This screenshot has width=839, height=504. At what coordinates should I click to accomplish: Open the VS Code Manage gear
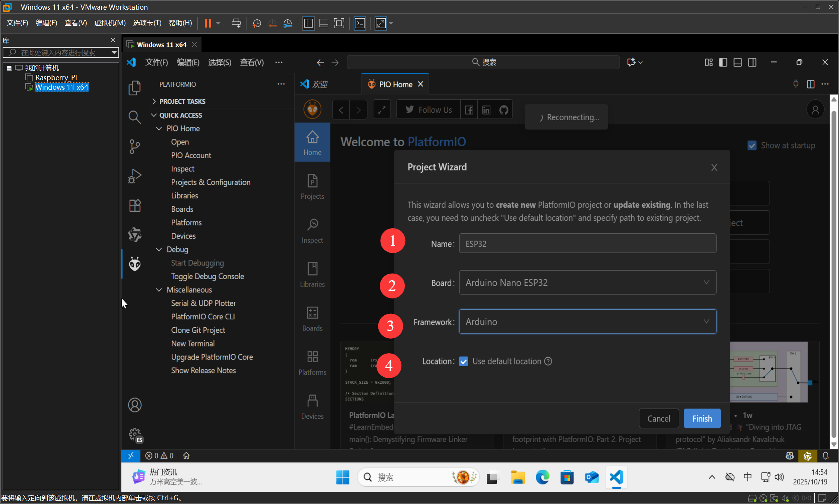pyautogui.click(x=135, y=434)
